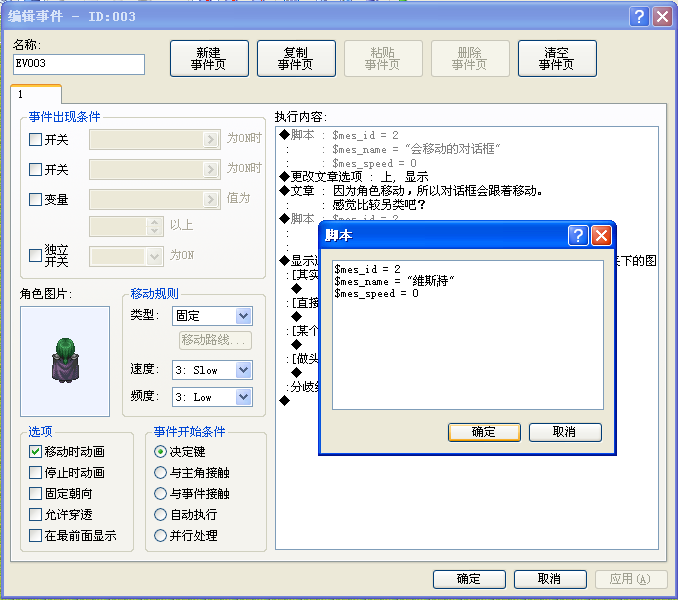This screenshot has height=600, width=678.
Task: Click the 名称 name field containing EV003
Action: [79, 64]
